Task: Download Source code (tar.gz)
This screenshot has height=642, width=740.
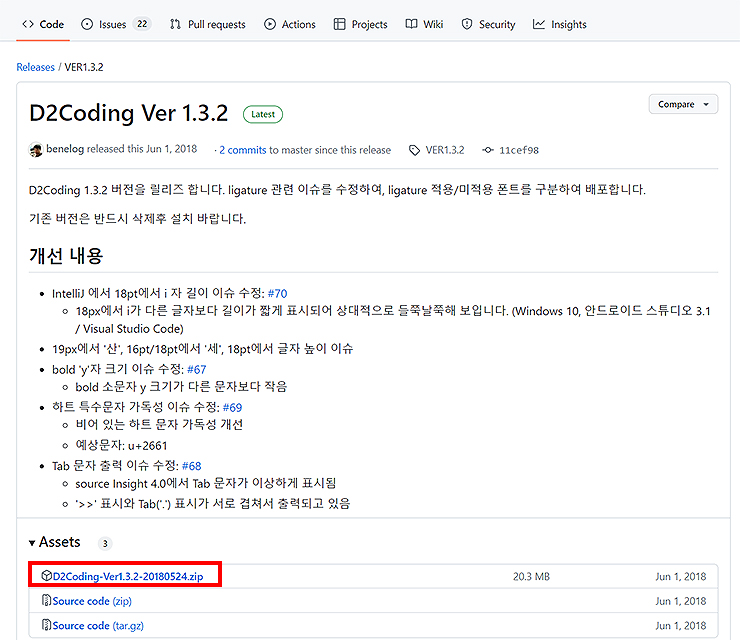Action: [x=98, y=625]
